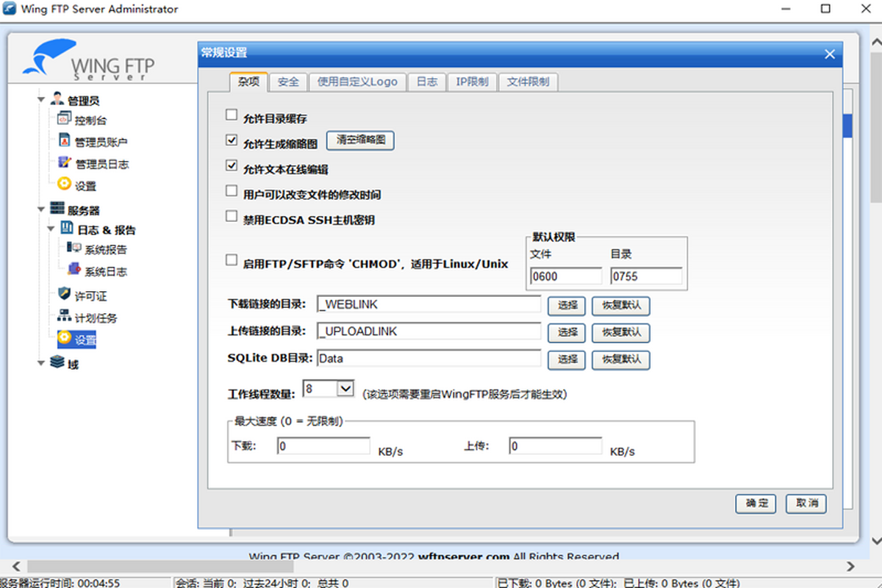
Task: Toggle 禁用ECDSA SSH主机密钥 checkbox
Action: click(x=232, y=217)
